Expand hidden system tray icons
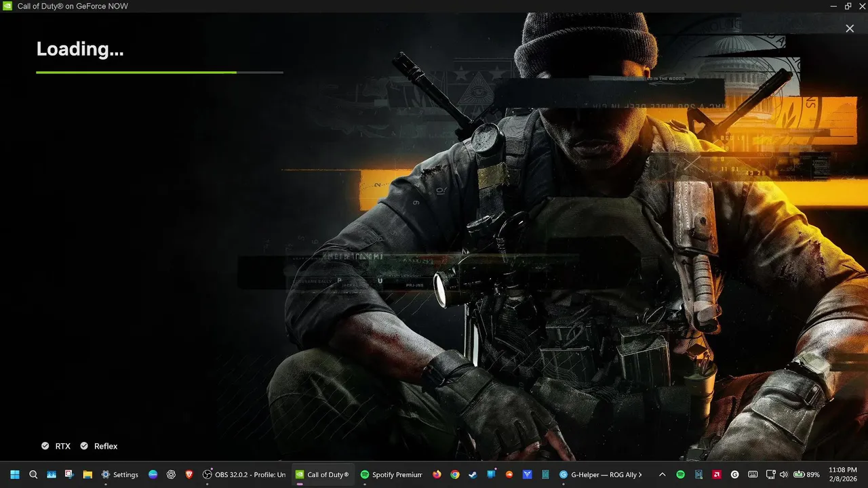 click(x=663, y=474)
